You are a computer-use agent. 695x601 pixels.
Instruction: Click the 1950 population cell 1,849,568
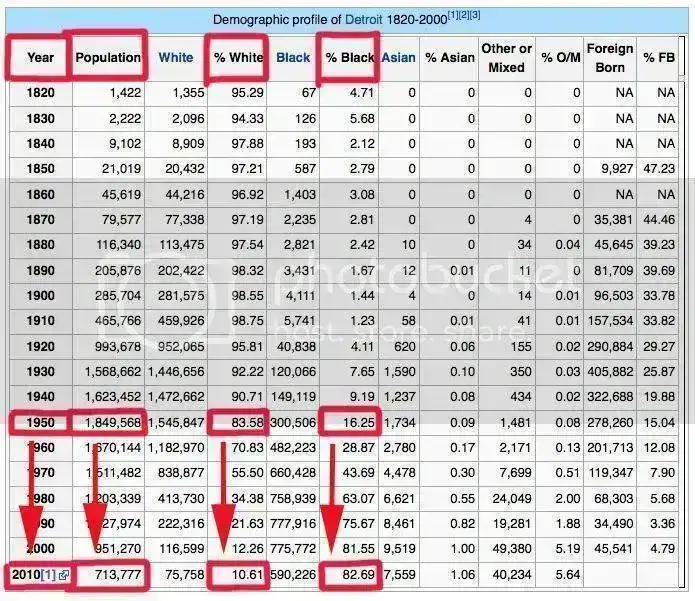pos(107,423)
